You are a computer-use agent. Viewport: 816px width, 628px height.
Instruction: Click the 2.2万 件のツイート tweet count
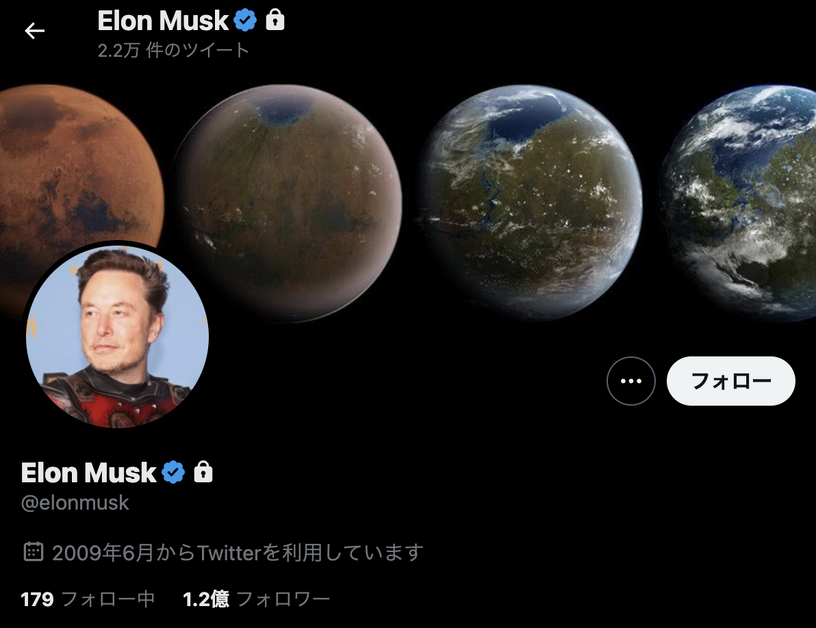pos(173,50)
